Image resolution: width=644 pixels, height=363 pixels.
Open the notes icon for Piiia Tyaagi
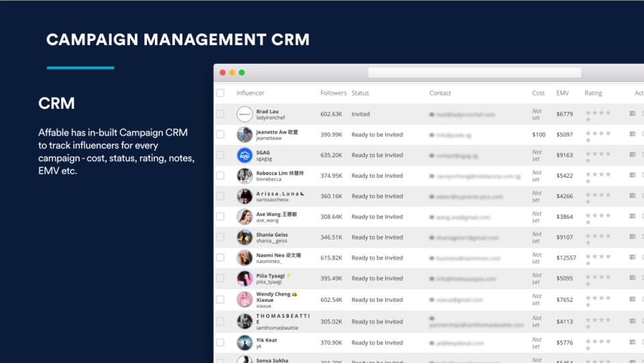[633, 278]
